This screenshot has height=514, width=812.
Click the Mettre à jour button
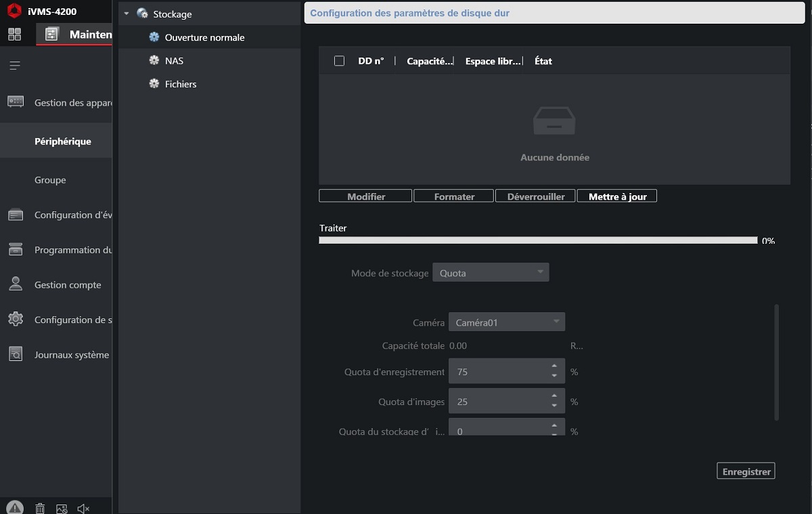click(617, 196)
